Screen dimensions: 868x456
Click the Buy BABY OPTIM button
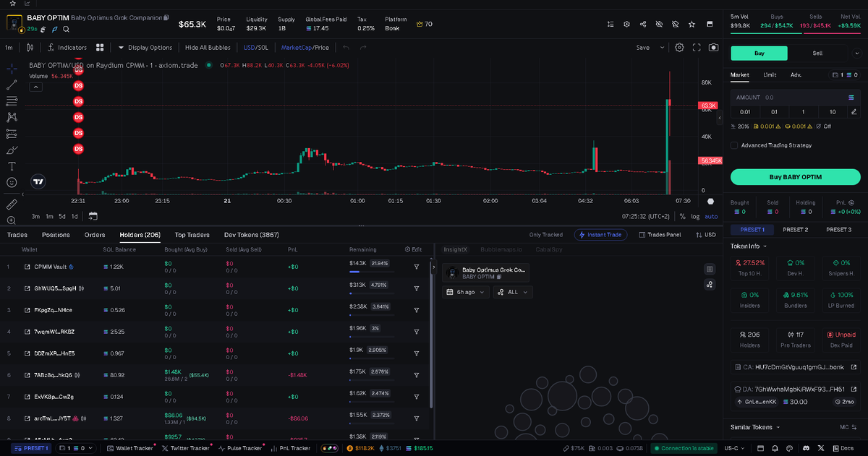(795, 177)
